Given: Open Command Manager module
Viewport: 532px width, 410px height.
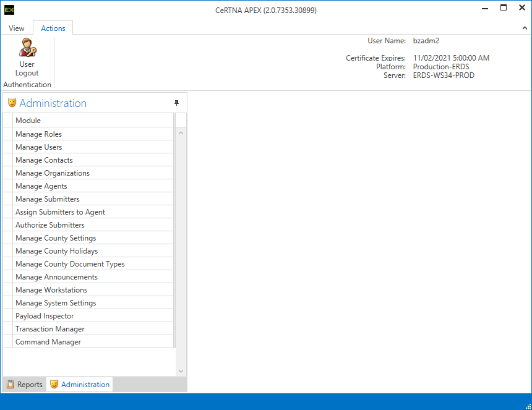Looking at the screenshot, I should tap(48, 342).
